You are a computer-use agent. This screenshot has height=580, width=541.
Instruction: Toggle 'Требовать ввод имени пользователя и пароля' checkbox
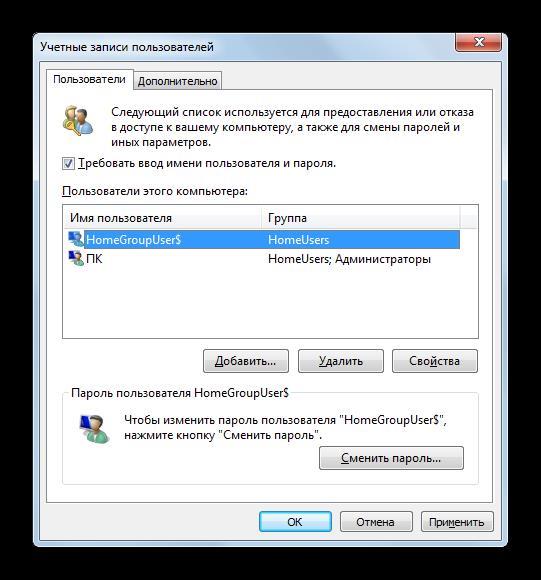tap(68, 163)
